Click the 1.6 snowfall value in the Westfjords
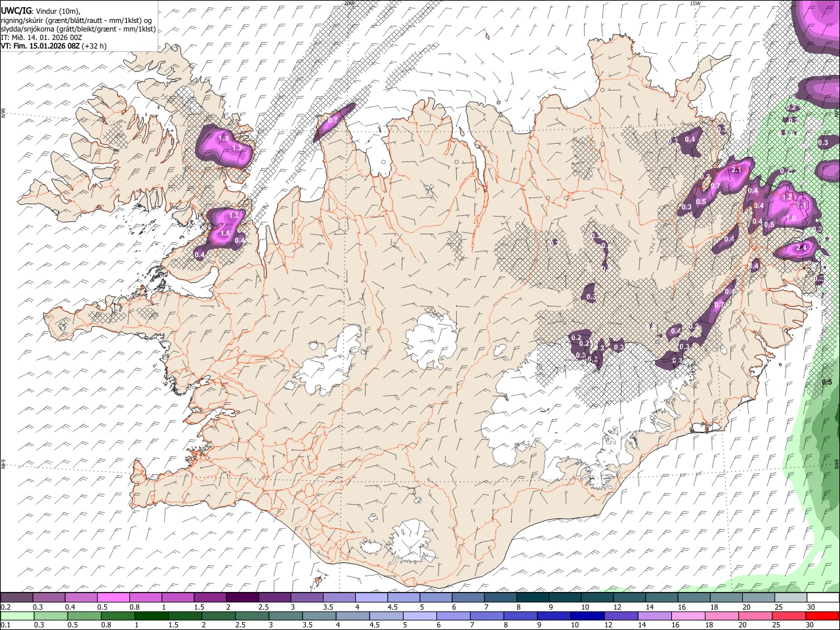840x630 pixels. pyautogui.click(x=225, y=233)
